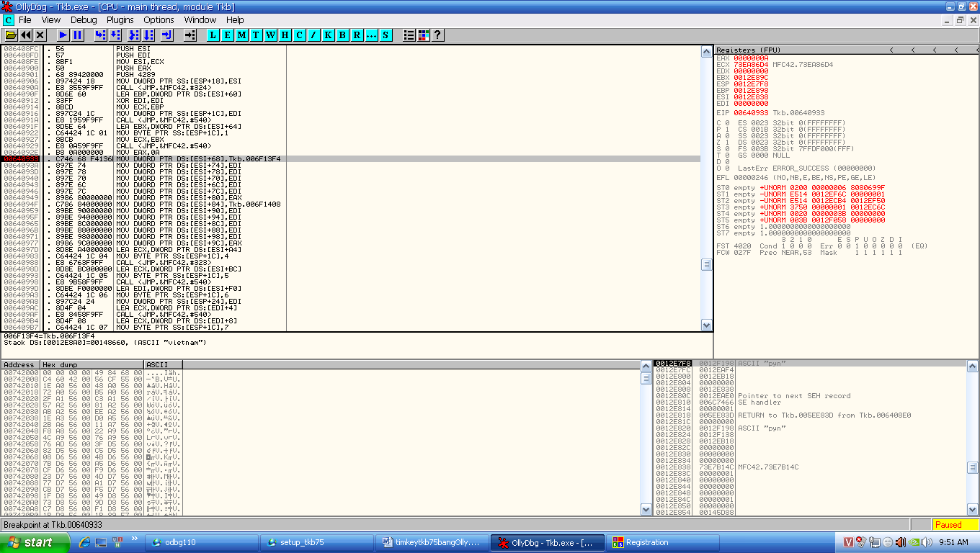Open the View menu
Image resolution: width=980 pixels, height=553 pixels.
[x=51, y=19]
